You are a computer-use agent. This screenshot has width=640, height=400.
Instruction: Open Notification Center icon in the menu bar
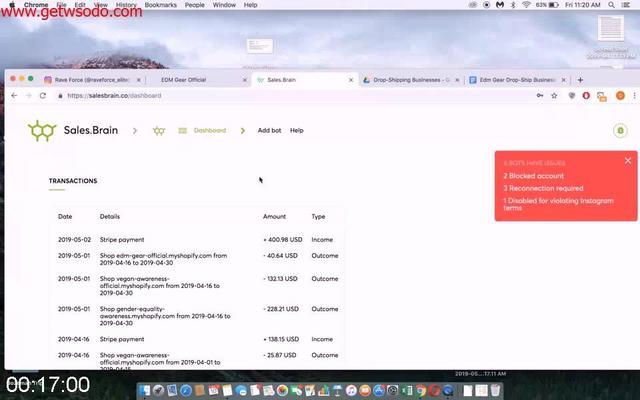(626, 5)
